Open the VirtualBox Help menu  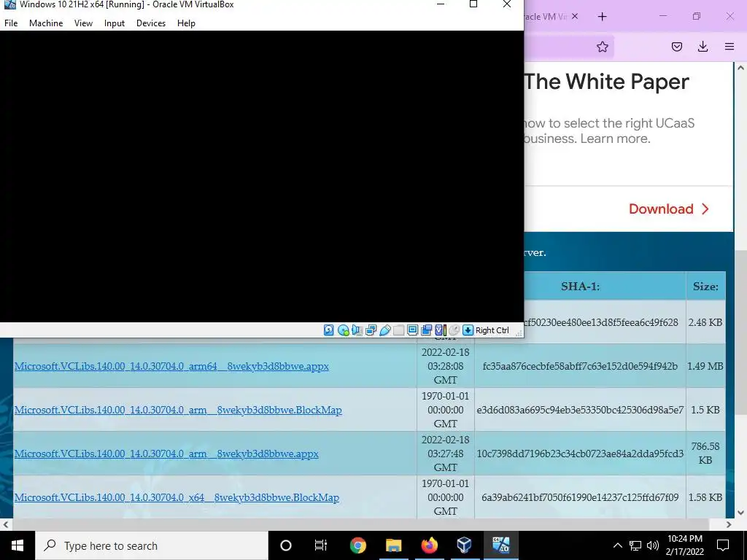point(186,23)
